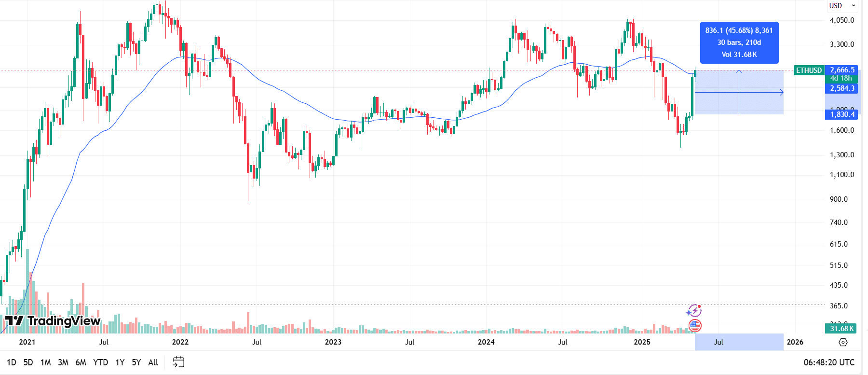Click the 1,100.0 price axis label

[x=842, y=175]
